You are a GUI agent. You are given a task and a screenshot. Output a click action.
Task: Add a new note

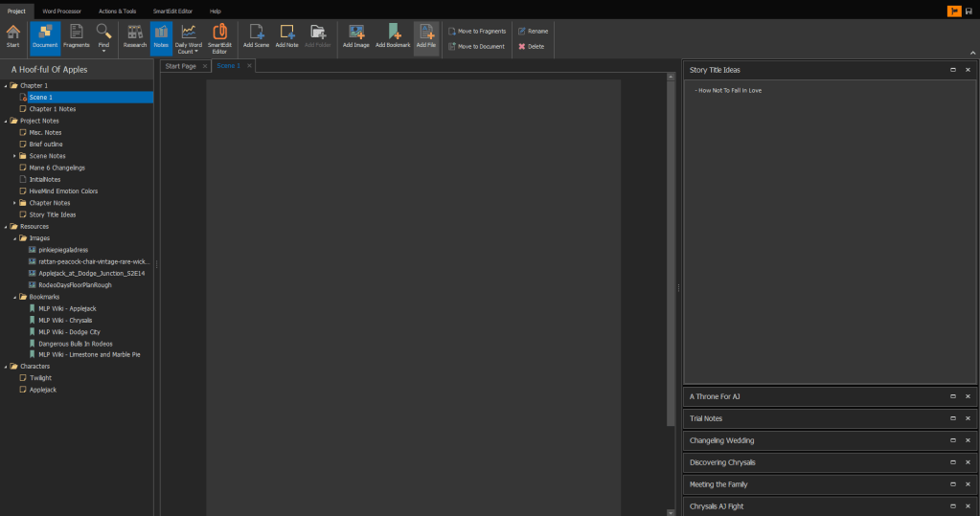(286, 36)
